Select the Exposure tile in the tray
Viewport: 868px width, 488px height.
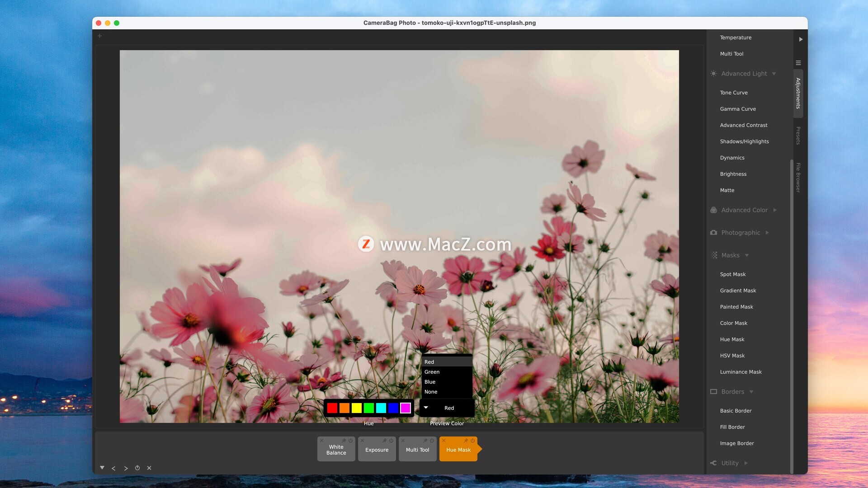[x=377, y=449]
